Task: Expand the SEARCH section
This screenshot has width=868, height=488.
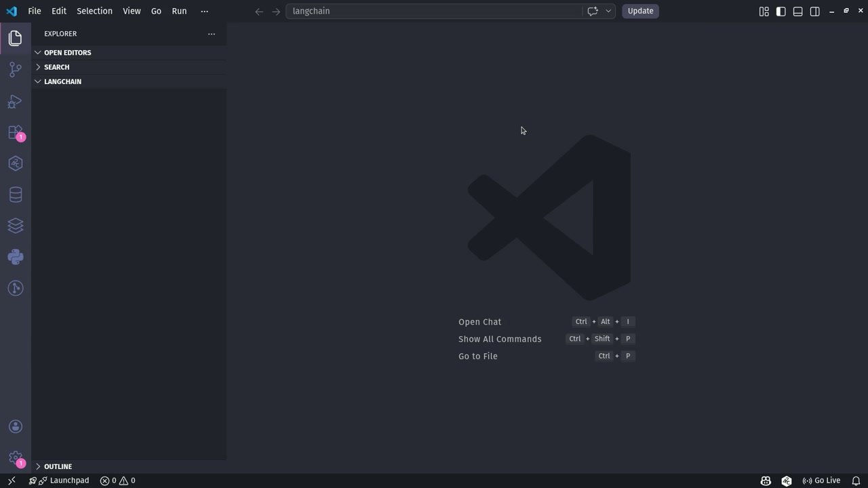Action: [x=129, y=67]
